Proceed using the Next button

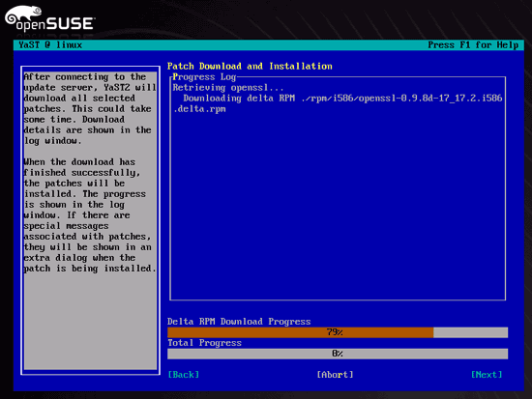[x=487, y=375]
